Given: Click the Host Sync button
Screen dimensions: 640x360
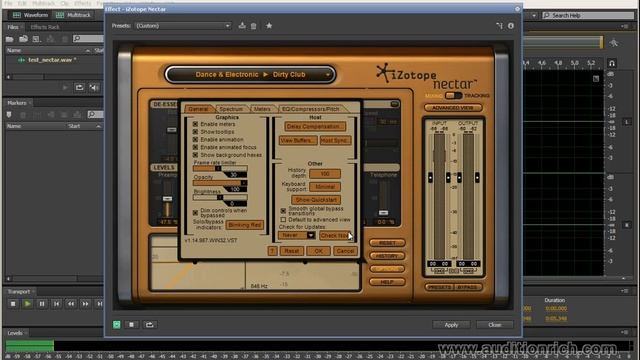Looking at the screenshot, I should point(335,140).
